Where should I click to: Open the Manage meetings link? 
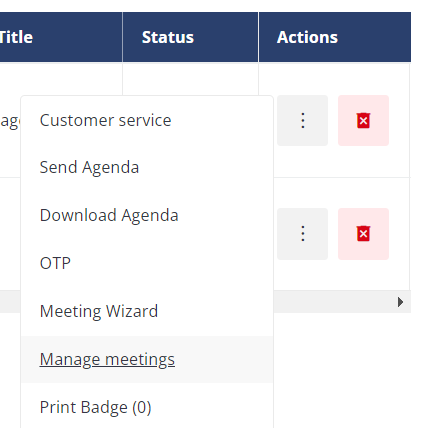107,359
